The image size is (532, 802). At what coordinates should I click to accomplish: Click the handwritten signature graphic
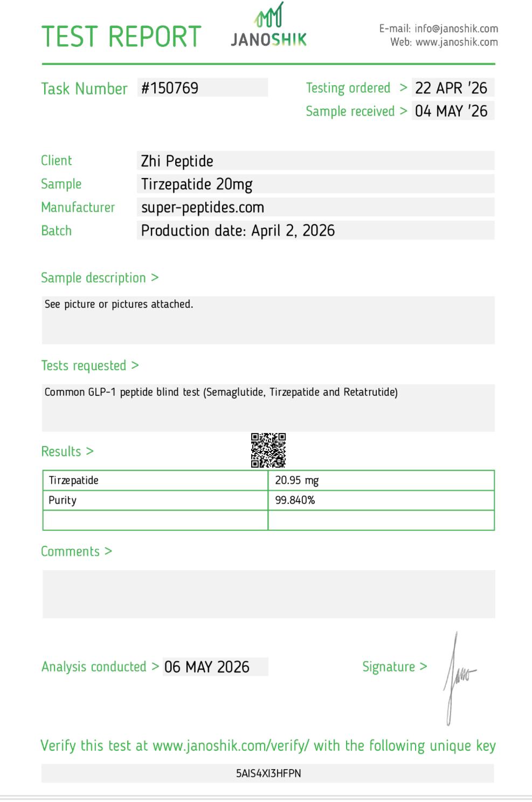pos(458,678)
